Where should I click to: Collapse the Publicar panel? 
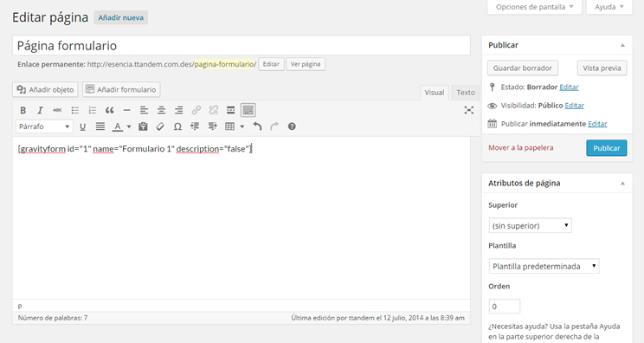622,45
